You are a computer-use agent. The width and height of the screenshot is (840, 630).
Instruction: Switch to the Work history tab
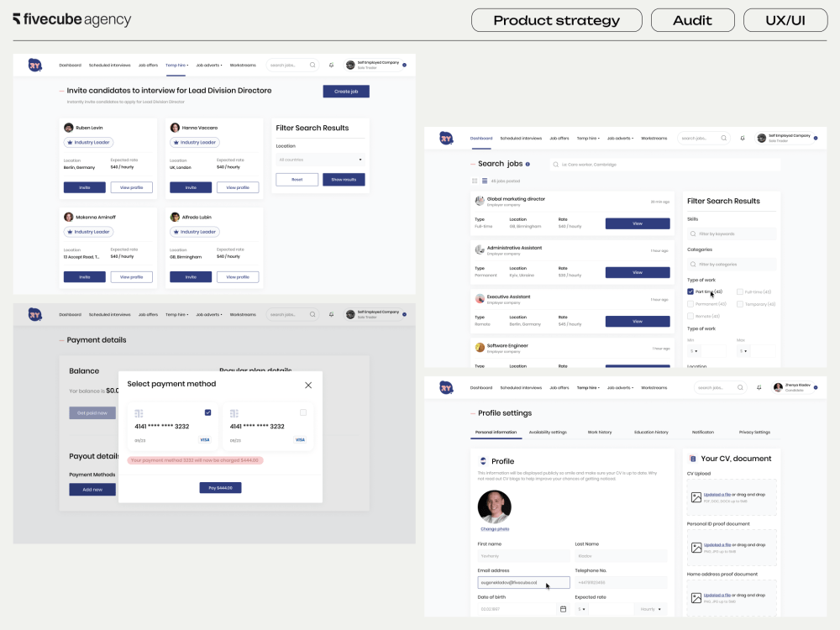pos(600,432)
